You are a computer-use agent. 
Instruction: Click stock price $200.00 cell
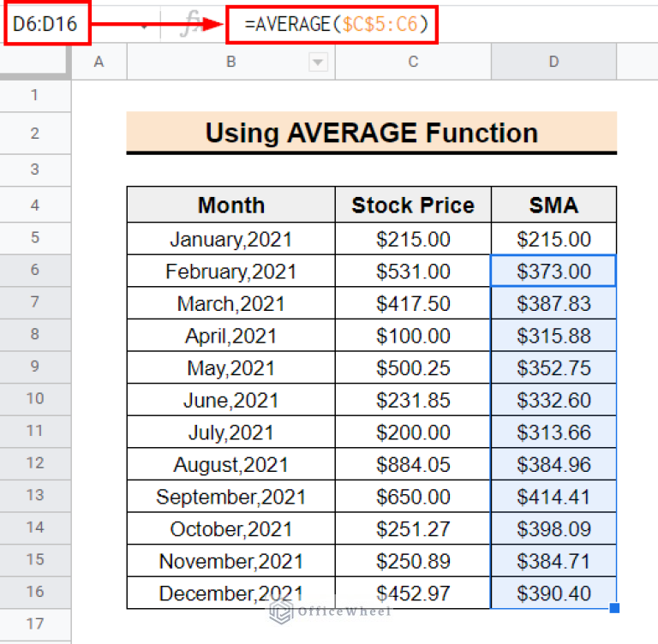point(413,432)
